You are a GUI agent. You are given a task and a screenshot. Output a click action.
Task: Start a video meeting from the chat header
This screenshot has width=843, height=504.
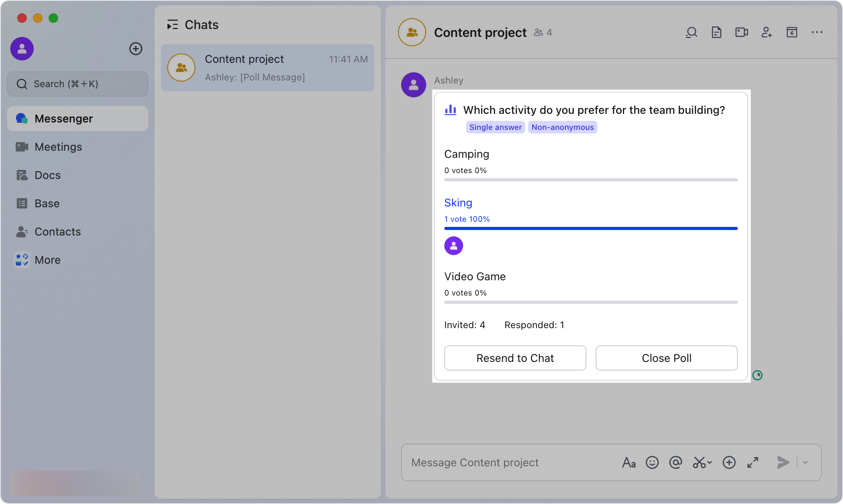point(741,32)
